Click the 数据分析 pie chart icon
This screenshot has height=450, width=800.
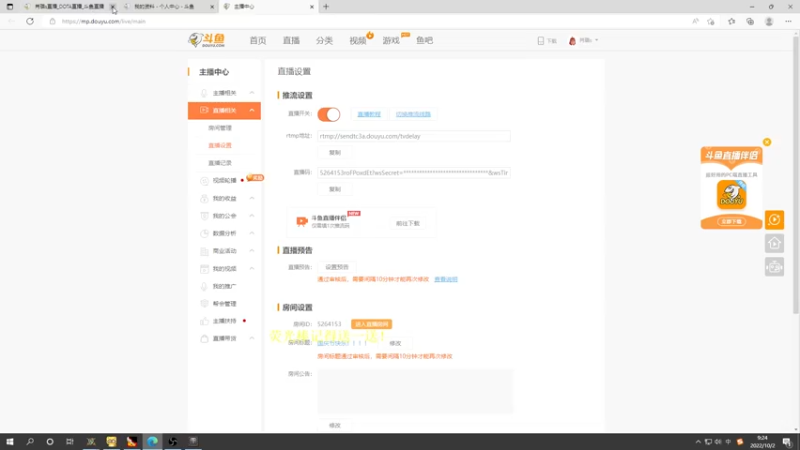pos(204,233)
